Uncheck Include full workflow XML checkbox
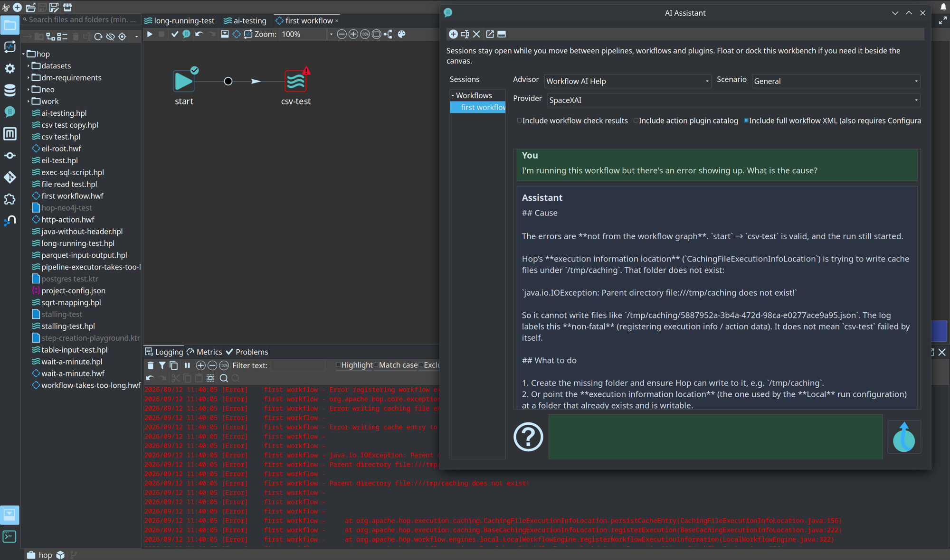The height and width of the screenshot is (560, 950). pyautogui.click(x=746, y=121)
